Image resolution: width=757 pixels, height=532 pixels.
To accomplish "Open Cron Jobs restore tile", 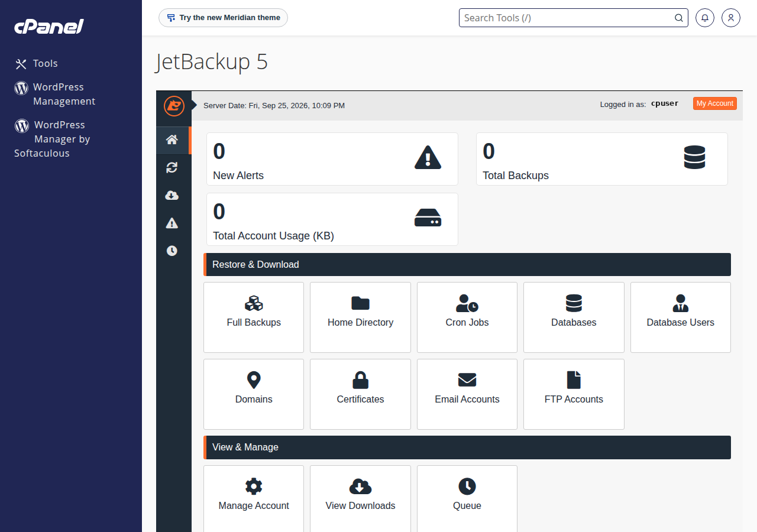I will (x=467, y=317).
